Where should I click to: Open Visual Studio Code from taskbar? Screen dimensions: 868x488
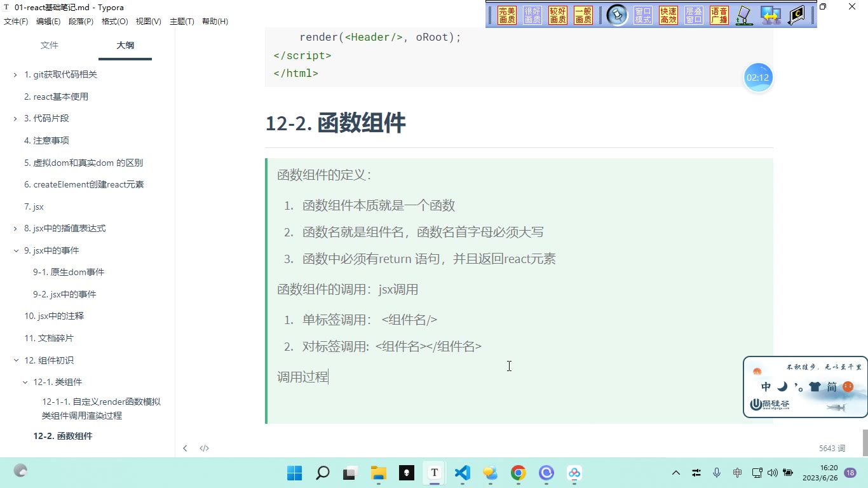coord(463,473)
